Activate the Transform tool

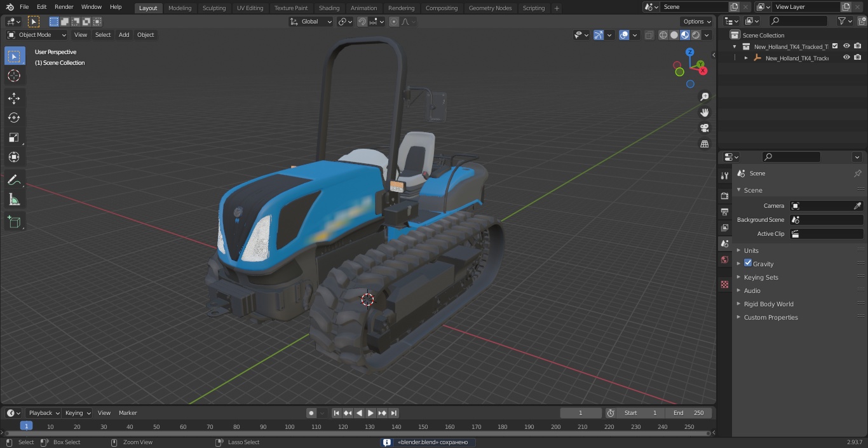pos(14,157)
